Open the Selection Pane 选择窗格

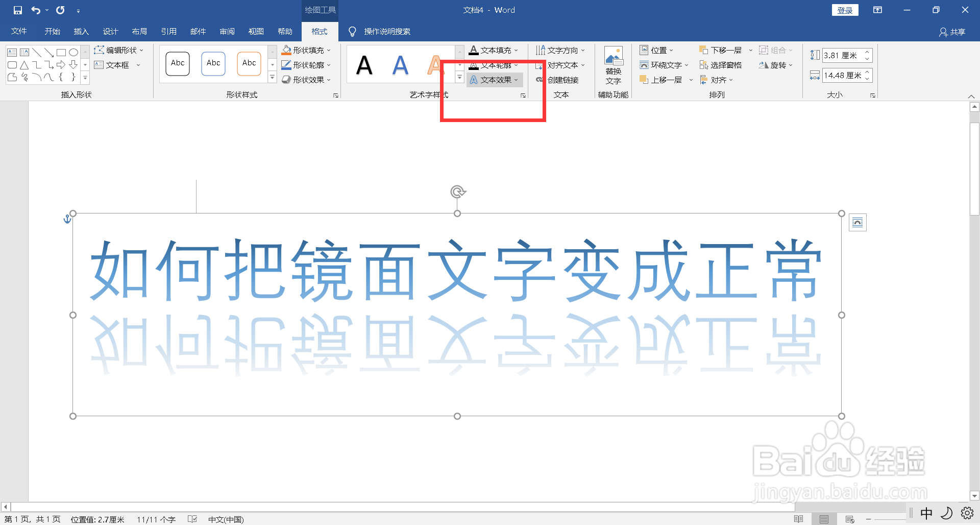[720, 65]
